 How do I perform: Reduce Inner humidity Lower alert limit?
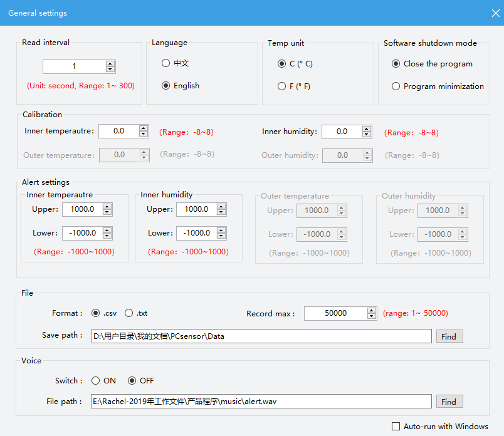pos(221,236)
